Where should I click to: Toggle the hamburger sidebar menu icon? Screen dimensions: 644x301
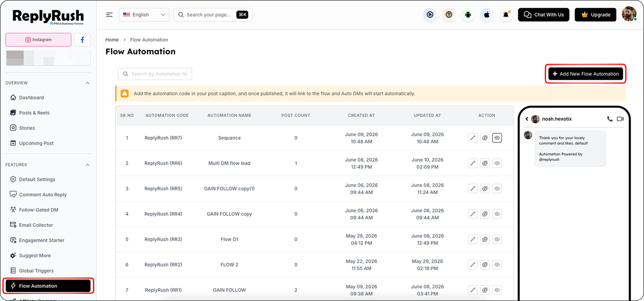point(109,15)
